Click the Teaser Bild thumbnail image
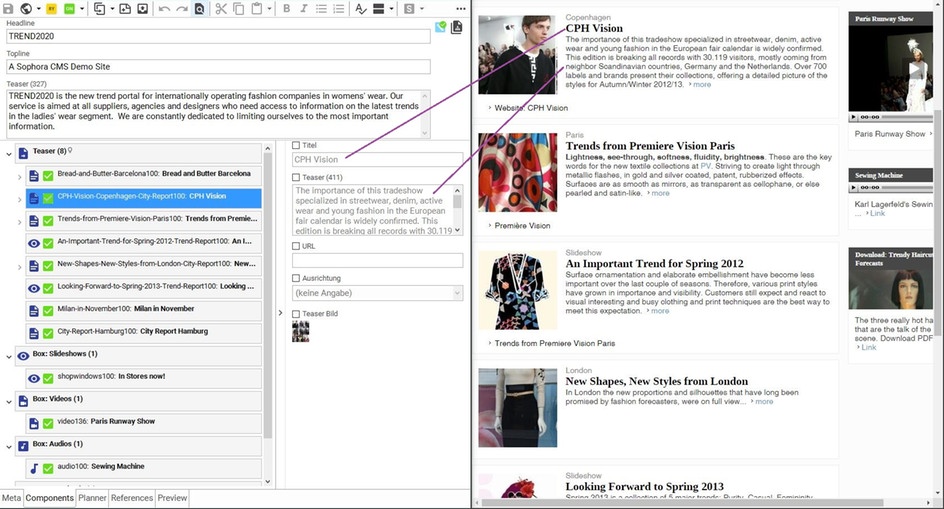This screenshot has width=944, height=509. coord(300,331)
